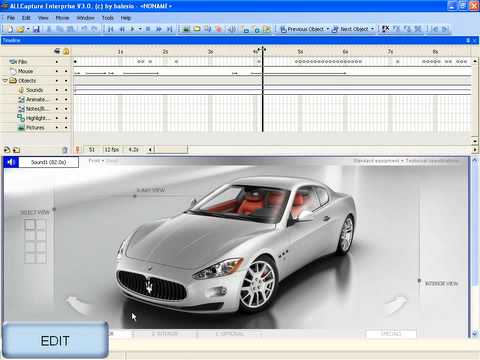Click the Sound1 speaker icon on preview
The width and height of the screenshot is (480, 360).
[x=11, y=162]
